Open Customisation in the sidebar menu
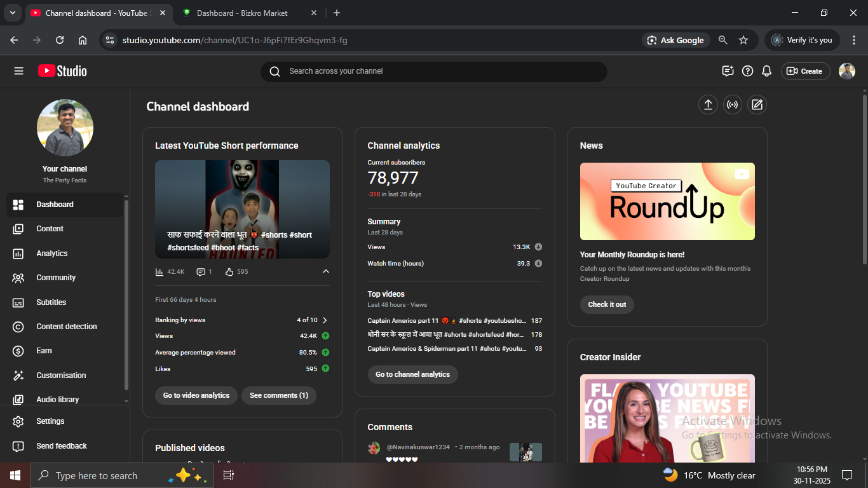868x488 pixels. coord(61,376)
